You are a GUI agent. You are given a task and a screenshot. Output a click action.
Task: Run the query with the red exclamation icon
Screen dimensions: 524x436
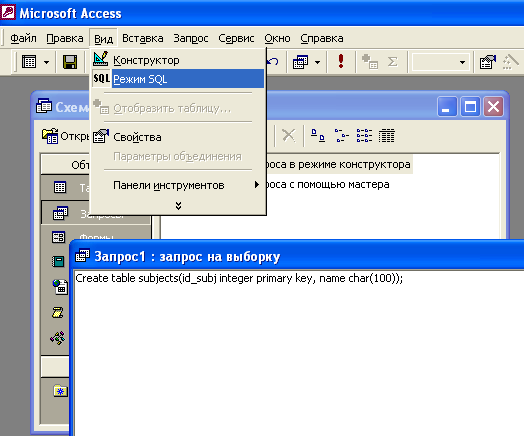coord(341,61)
